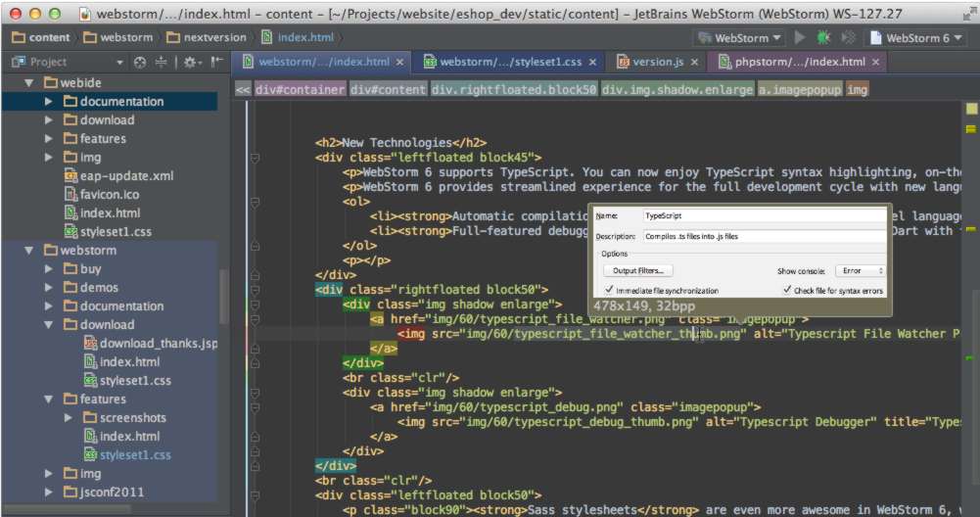Close the webstorm styleset1.css tab
The image size is (980, 517).
tap(592, 62)
